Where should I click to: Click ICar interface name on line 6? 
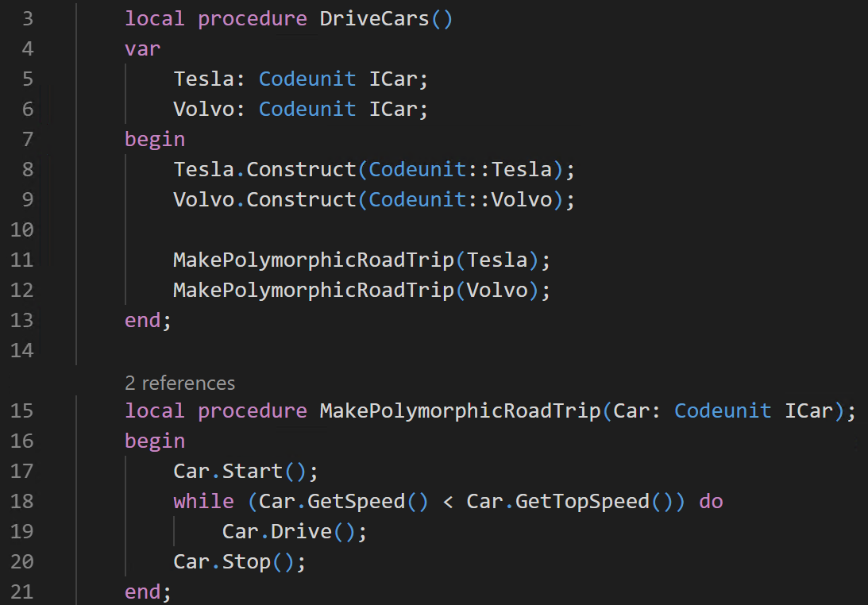point(393,109)
